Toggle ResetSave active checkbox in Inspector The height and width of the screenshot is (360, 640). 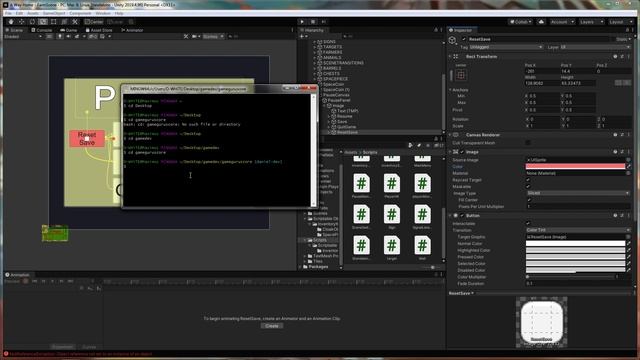coord(464,39)
